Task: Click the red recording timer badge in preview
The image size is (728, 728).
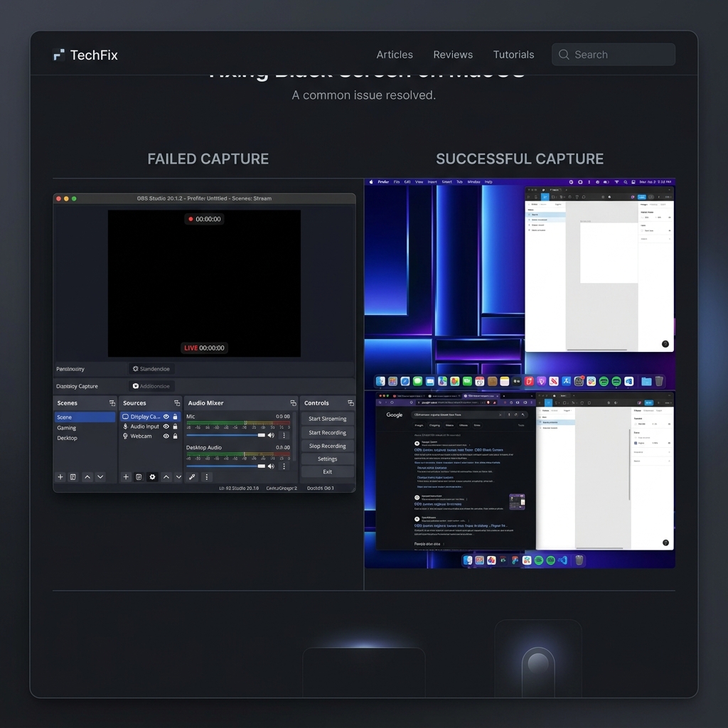Action: coord(204,219)
